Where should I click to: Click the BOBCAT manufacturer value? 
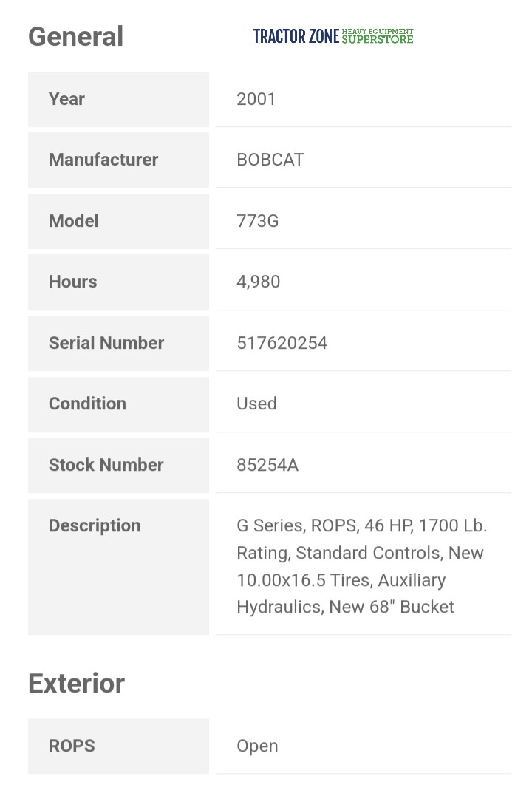270,160
